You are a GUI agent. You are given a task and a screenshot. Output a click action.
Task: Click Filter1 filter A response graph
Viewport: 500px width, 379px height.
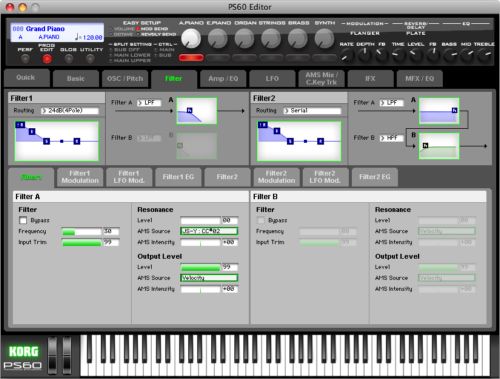click(x=197, y=111)
